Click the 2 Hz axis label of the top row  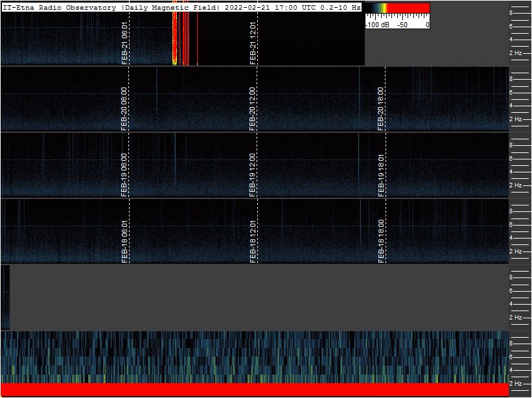pos(515,53)
